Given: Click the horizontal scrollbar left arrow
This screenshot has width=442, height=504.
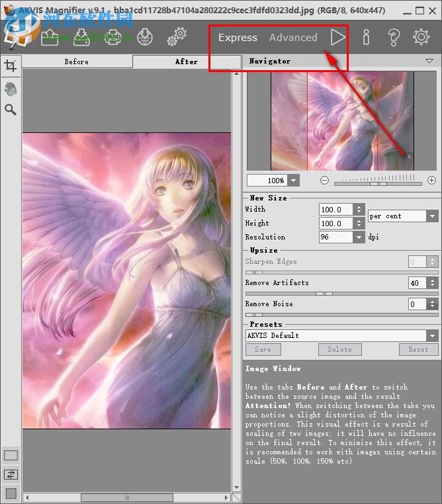Looking at the screenshot, I should click(x=27, y=497).
